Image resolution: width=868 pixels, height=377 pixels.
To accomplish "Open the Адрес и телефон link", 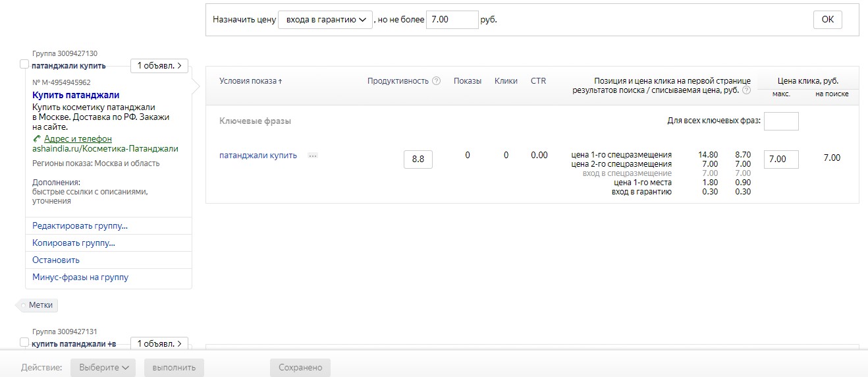I will click(x=78, y=139).
